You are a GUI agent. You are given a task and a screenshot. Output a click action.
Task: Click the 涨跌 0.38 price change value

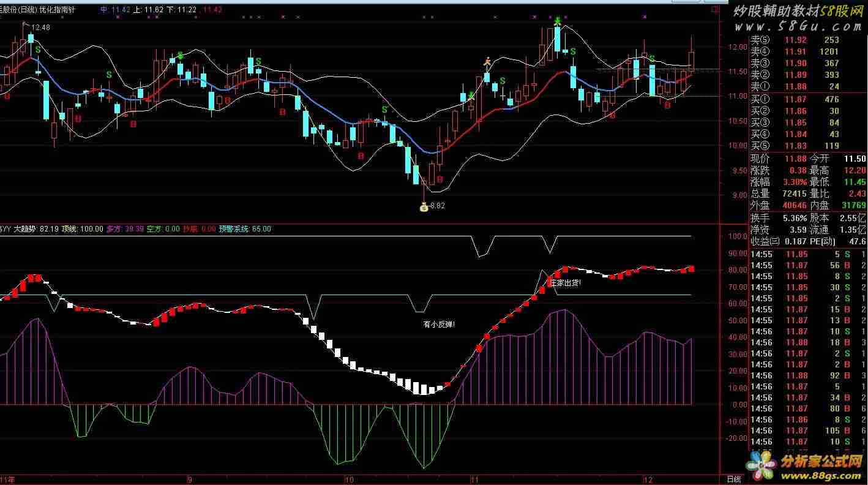pos(798,170)
